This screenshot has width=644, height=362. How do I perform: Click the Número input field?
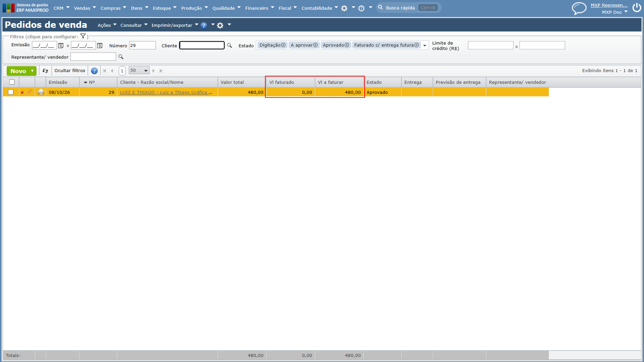click(143, 45)
